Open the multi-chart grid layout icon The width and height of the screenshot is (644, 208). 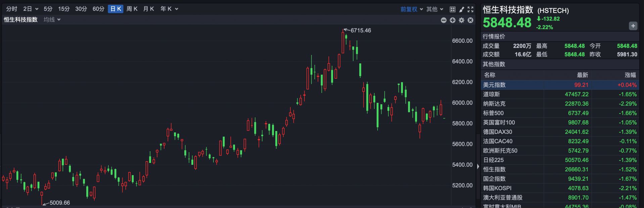pyautogui.click(x=453, y=9)
